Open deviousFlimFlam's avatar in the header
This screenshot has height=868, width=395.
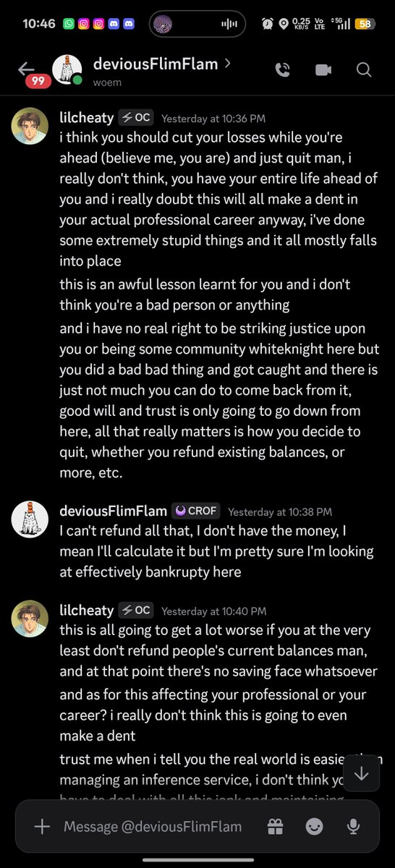[67, 69]
